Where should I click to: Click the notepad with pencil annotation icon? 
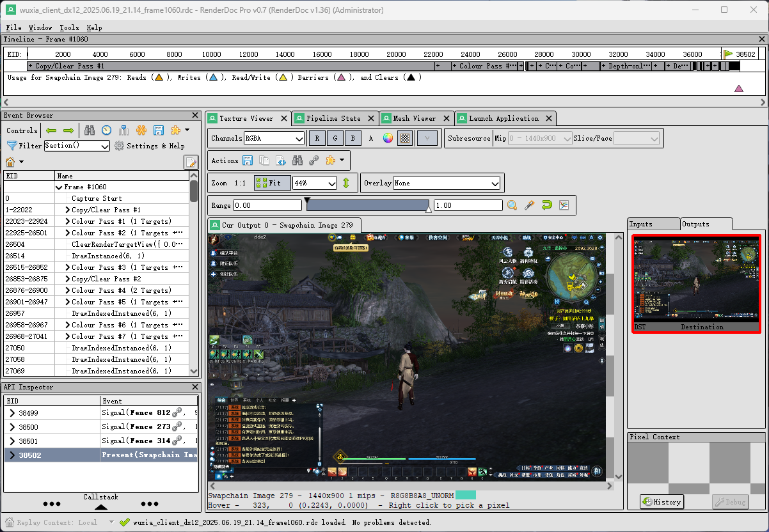coord(191,162)
